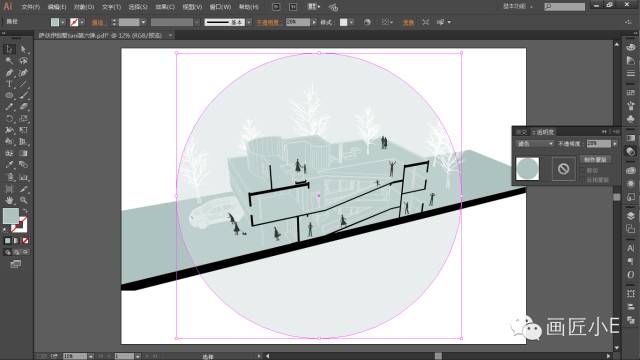Set paint mode to None
The height and width of the screenshot is (360, 640).
[25, 241]
